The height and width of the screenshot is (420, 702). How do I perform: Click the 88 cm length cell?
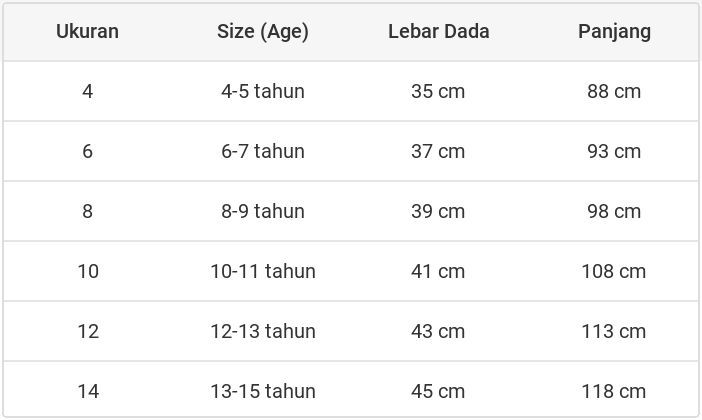(x=614, y=91)
